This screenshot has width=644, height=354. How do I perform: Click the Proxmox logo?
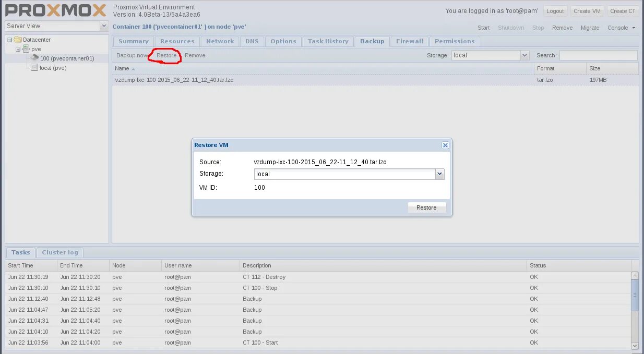56,10
